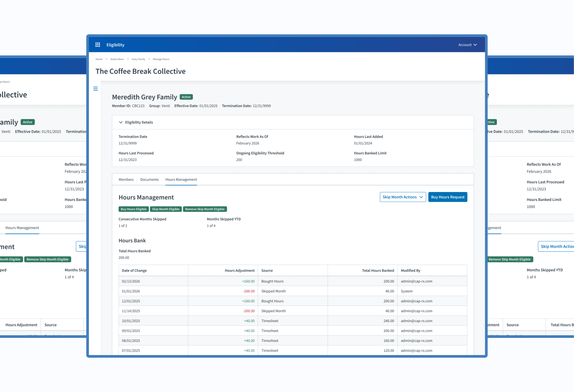Click the Remove Skip Month Eligible badge
The height and width of the screenshot is (392, 574).
[x=205, y=209]
